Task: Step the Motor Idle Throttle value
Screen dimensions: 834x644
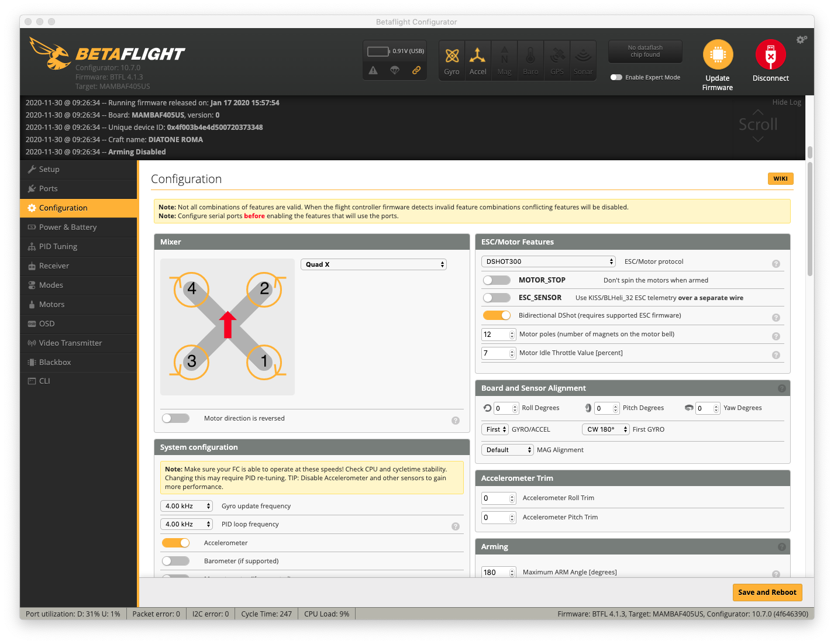Action: point(512,353)
